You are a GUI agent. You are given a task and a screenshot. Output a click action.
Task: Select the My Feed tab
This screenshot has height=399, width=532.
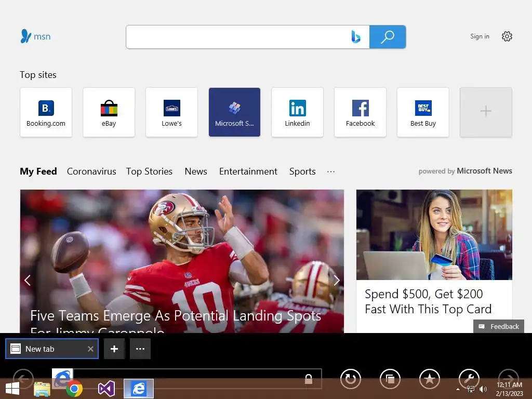pyautogui.click(x=38, y=171)
